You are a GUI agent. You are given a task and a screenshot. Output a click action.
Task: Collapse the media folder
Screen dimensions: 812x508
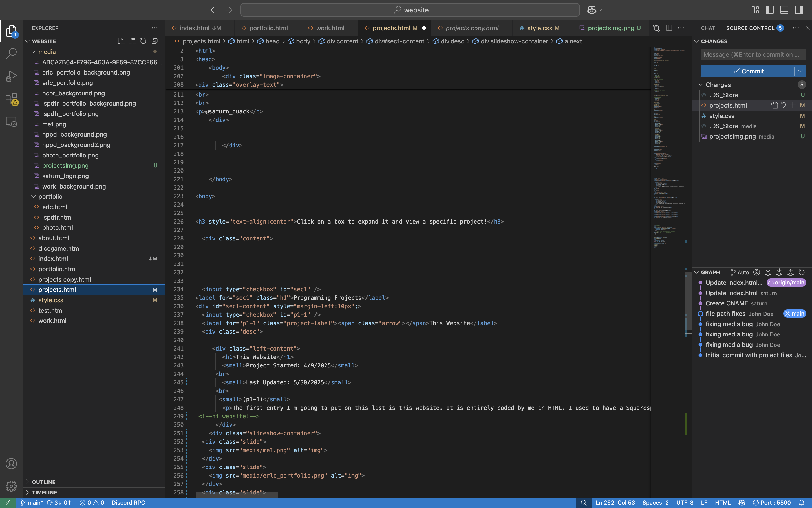[x=33, y=51]
